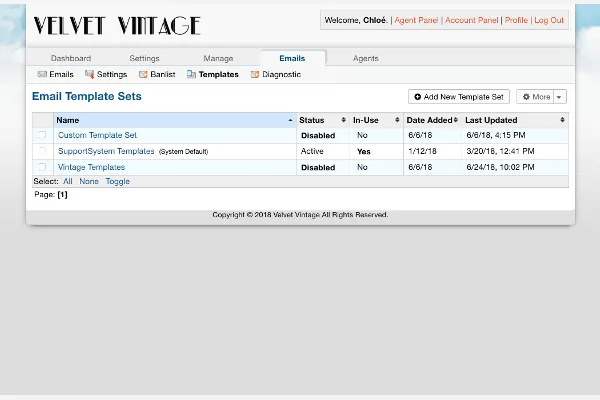Image resolution: width=600 pixels, height=400 pixels.
Task: Open the Manage tab
Action: coord(218,58)
